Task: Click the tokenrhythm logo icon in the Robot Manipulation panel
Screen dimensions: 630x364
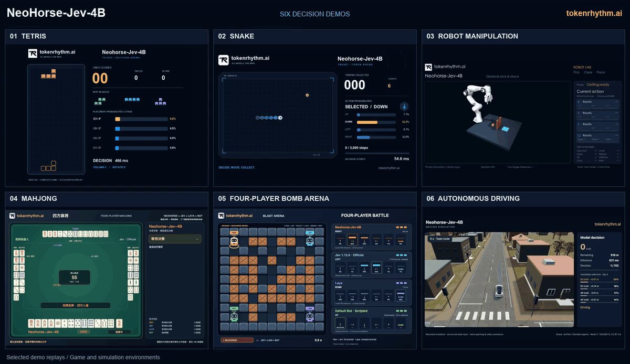Action: [x=428, y=67]
